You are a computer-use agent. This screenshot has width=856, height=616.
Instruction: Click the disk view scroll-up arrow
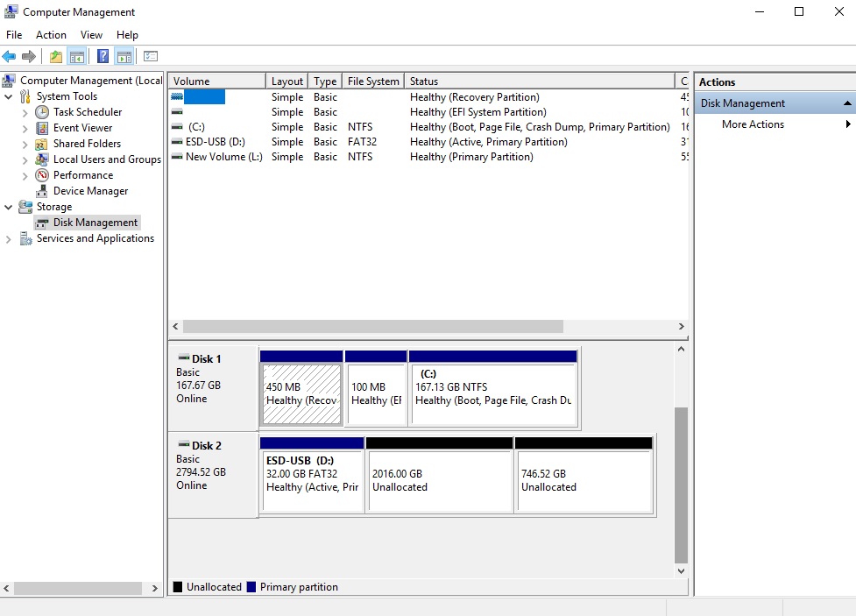coord(681,349)
